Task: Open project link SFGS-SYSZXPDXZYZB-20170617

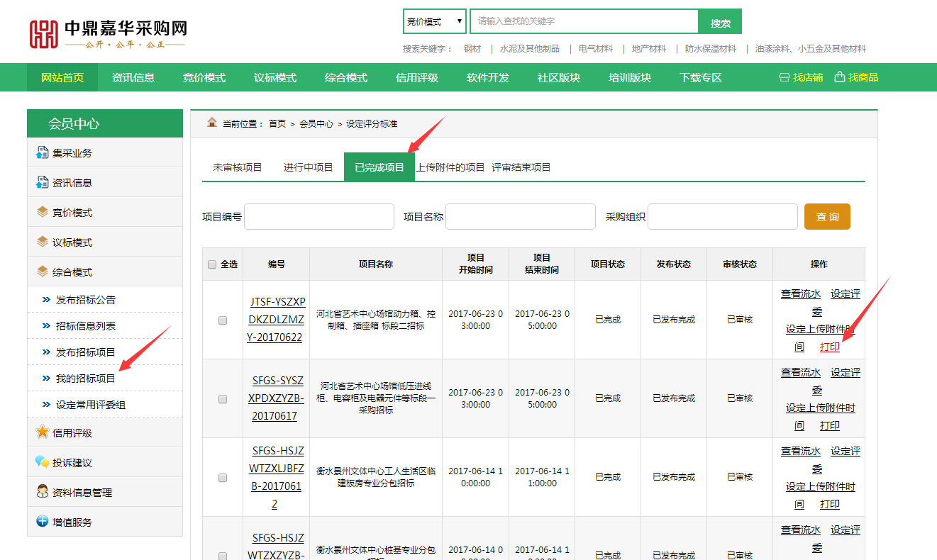Action: pos(277,398)
